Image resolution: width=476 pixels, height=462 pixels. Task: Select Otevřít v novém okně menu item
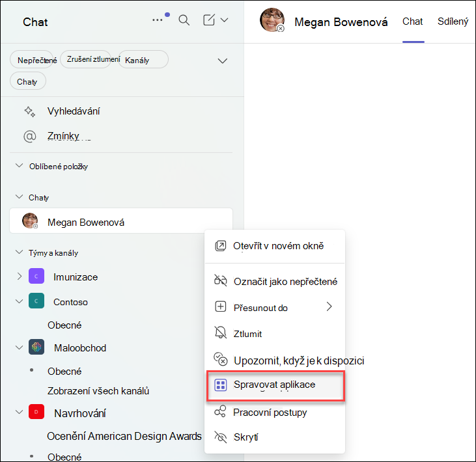click(275, 246)
